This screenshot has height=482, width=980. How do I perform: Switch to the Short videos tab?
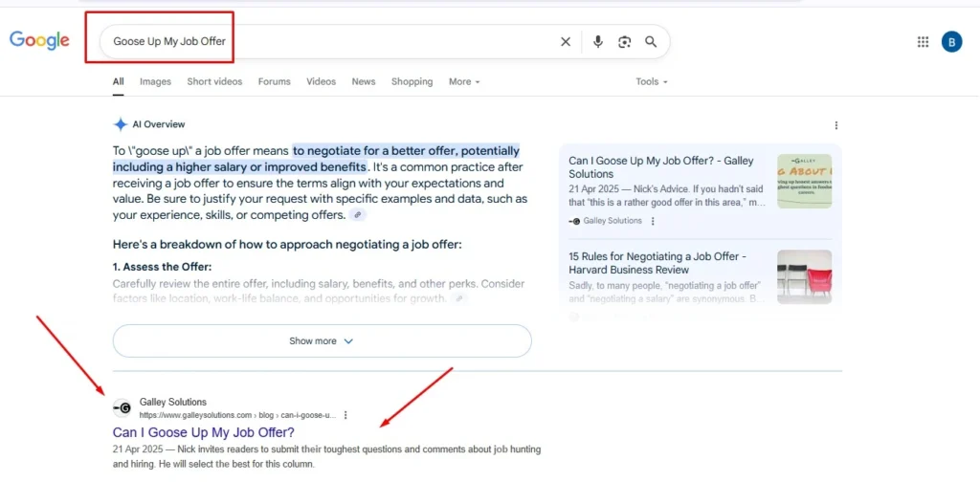pos(214,82)
